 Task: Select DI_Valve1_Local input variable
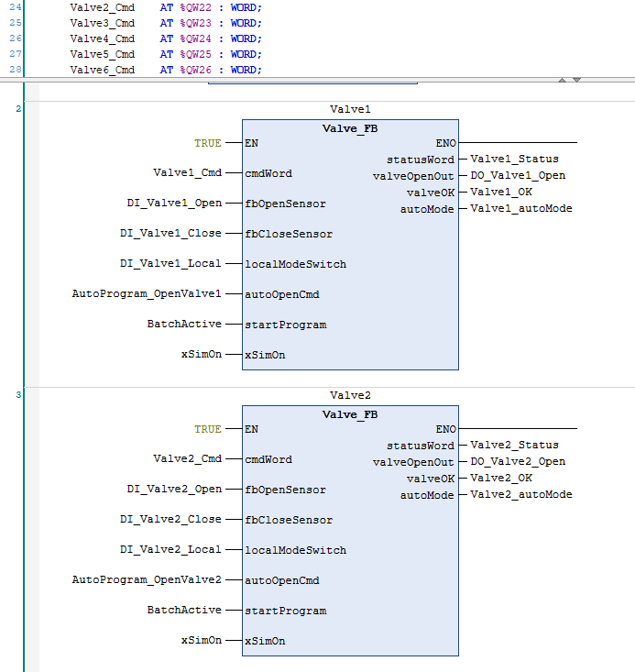click(x=170, y=263)
